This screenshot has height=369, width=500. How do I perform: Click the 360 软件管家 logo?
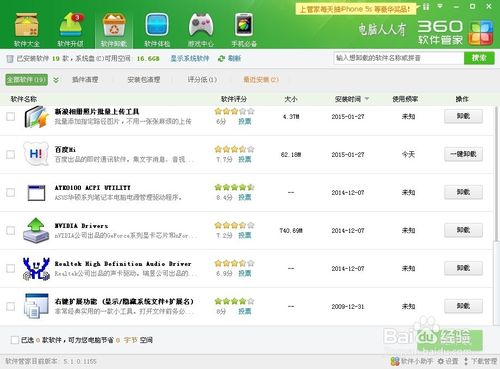click(455, 33)
